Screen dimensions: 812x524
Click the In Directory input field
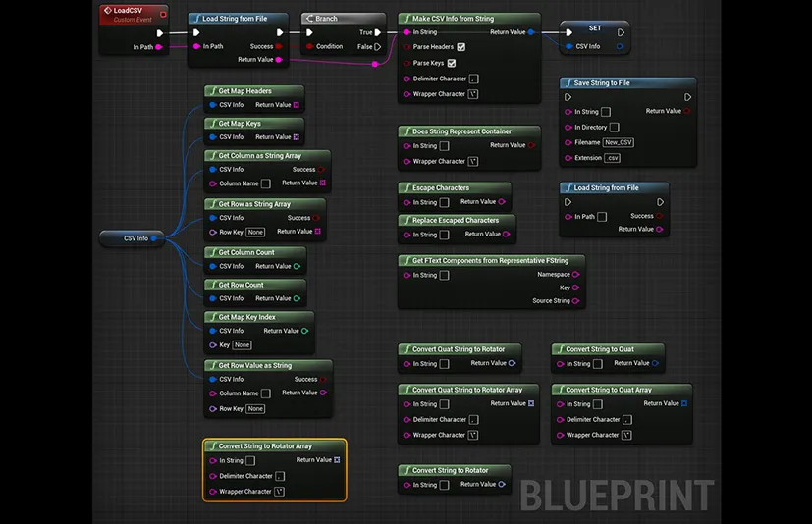point(615,128)
